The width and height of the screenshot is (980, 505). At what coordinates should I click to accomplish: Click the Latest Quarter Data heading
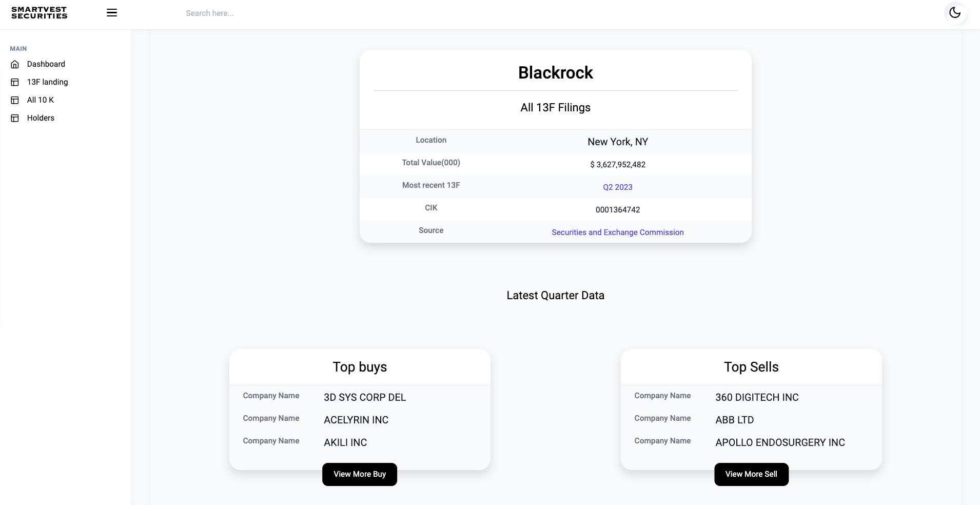click(x=555, y=296)
